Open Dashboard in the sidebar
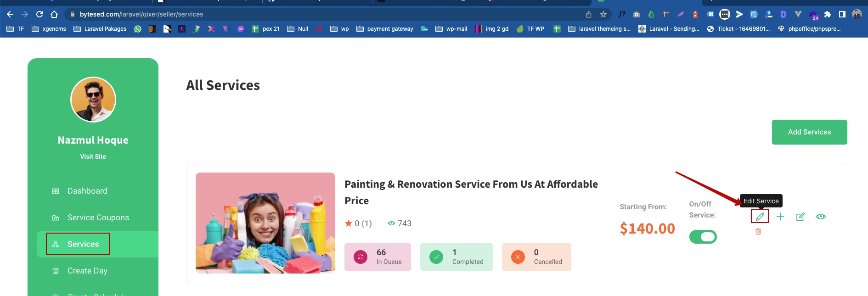Image resolution: width=868 pixels, height=296 pixels. coord(87,191)
